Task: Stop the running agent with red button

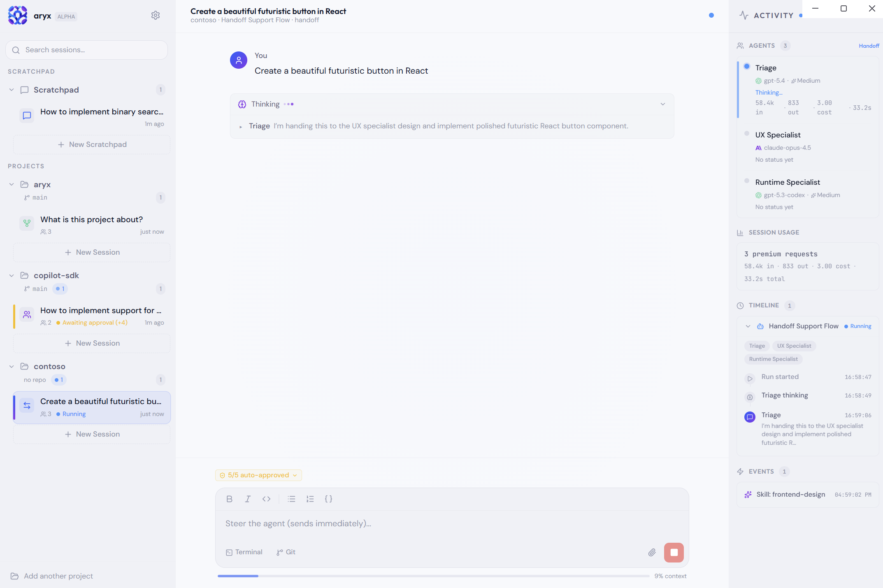Action: click(x=674, y=552)
